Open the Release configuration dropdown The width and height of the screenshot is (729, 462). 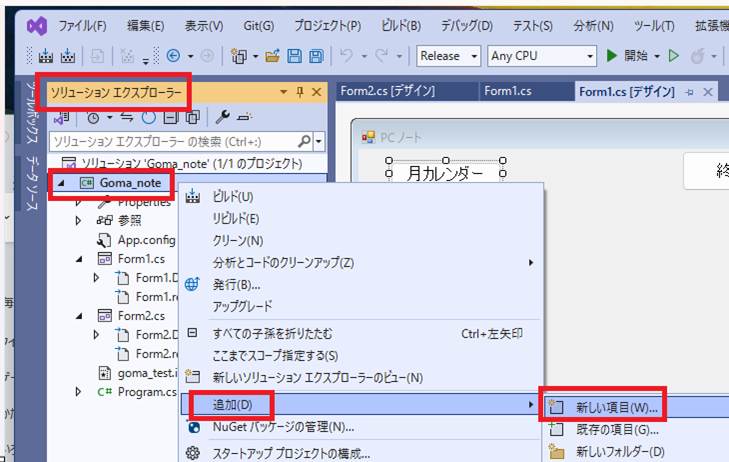448,56
